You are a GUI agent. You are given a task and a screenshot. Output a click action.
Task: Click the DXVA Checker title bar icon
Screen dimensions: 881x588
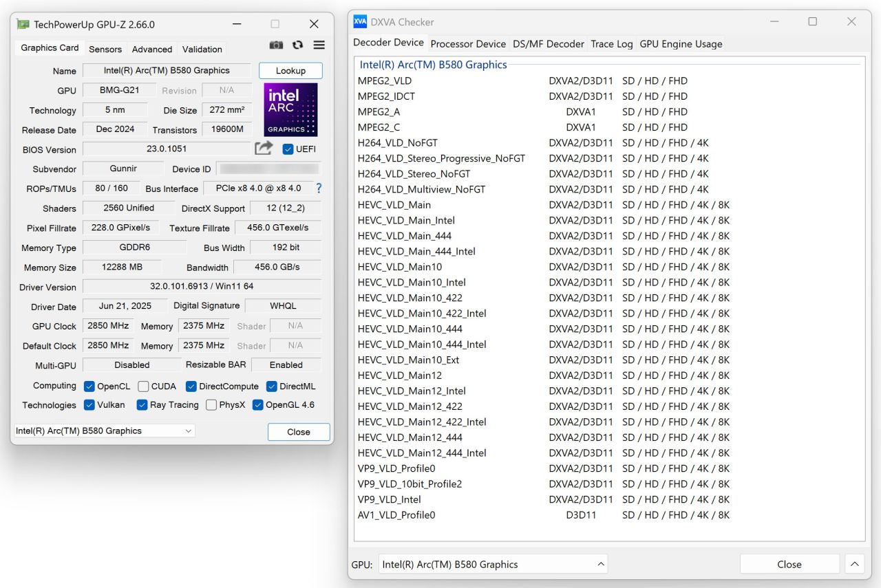(x=360, y=21)
